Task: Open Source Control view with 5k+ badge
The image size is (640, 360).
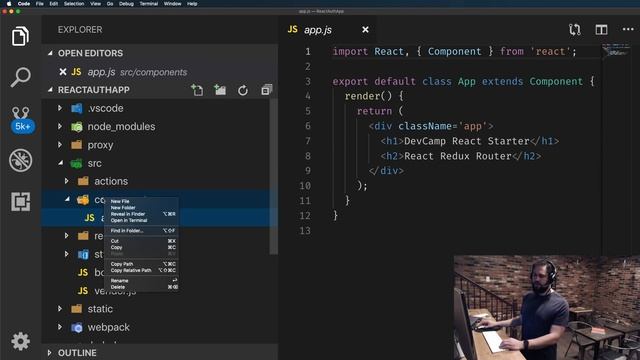Action: [x=21, y=119]
